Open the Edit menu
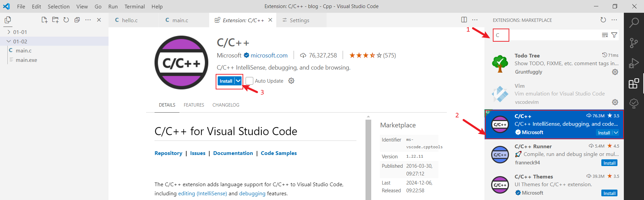The image size is (644, 200). click(36, 6)
